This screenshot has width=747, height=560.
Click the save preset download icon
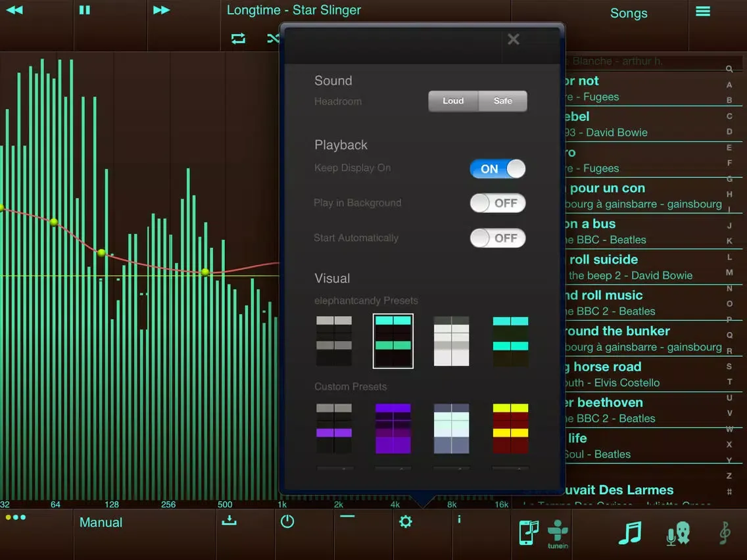pos(229,520)
